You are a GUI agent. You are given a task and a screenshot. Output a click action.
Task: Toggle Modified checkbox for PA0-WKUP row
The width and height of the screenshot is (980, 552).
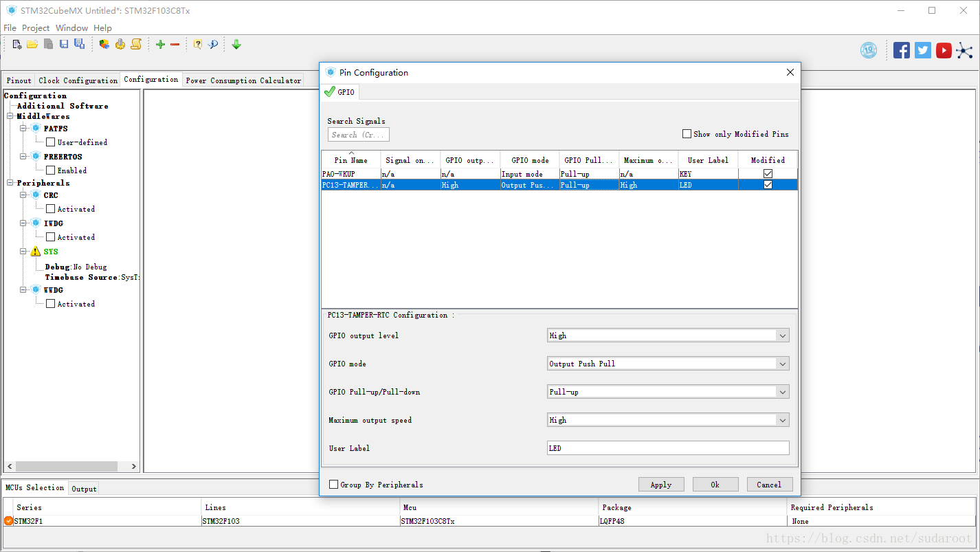click(x=768, y=174)
